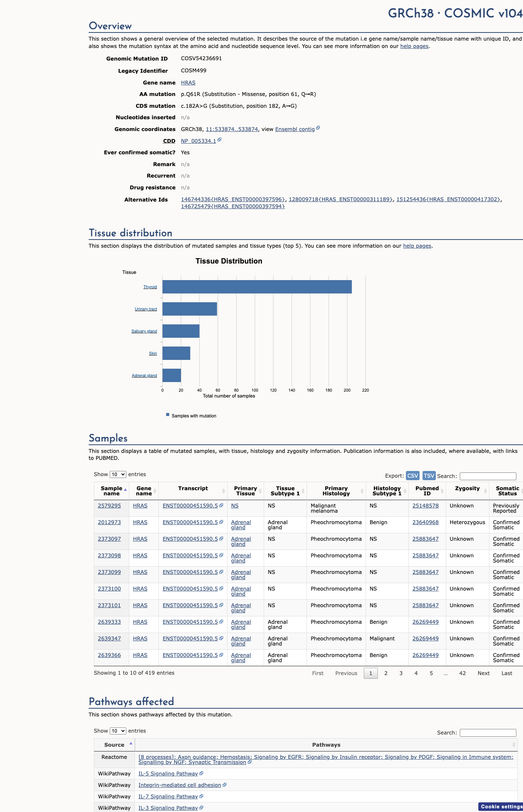Open sample 2012973 link
The width and height of the screenshot is (523, 812).
[109, 522]
